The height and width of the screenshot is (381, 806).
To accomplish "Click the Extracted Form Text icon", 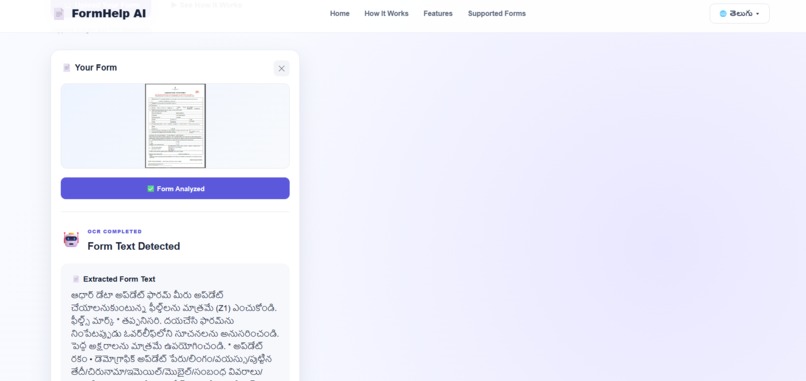I will pyautogui.click(x=76, y=279).
